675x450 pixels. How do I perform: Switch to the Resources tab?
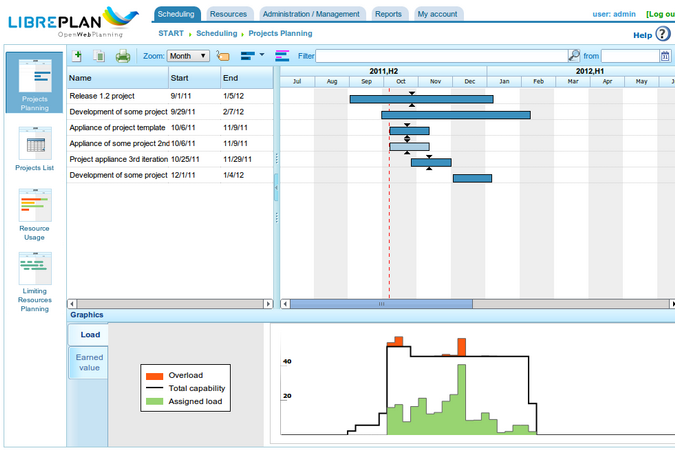[x=229, y=15]
